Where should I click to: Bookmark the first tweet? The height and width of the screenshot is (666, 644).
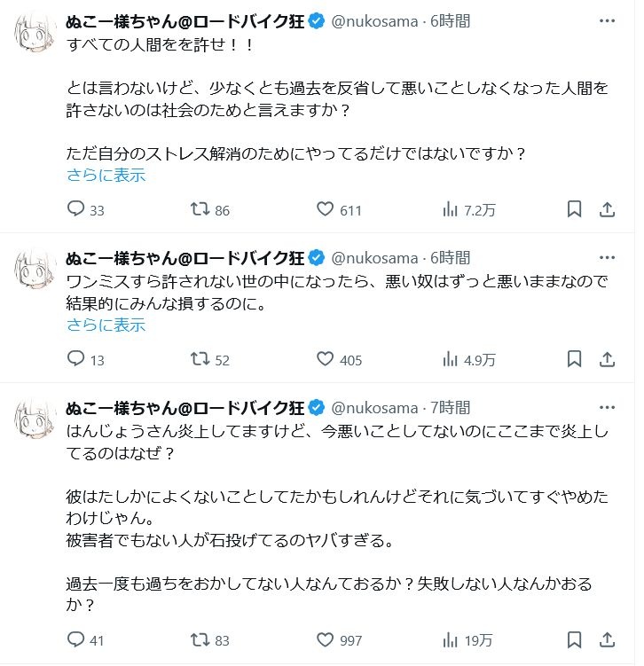pyautogui.click(x=574, y=210)
